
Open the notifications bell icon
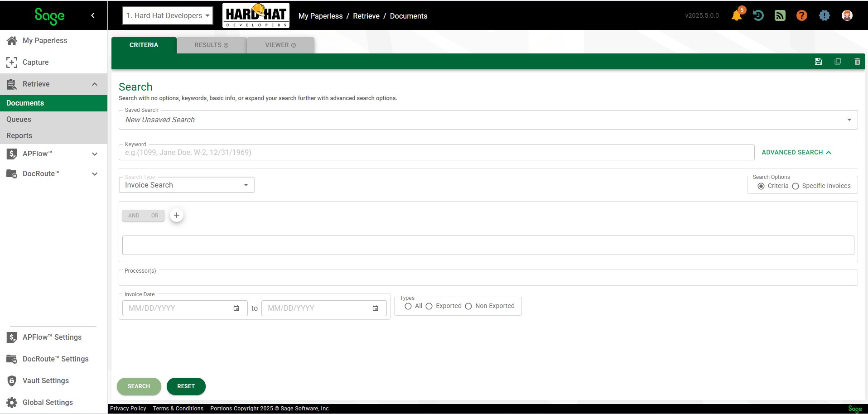pos(736,16)
